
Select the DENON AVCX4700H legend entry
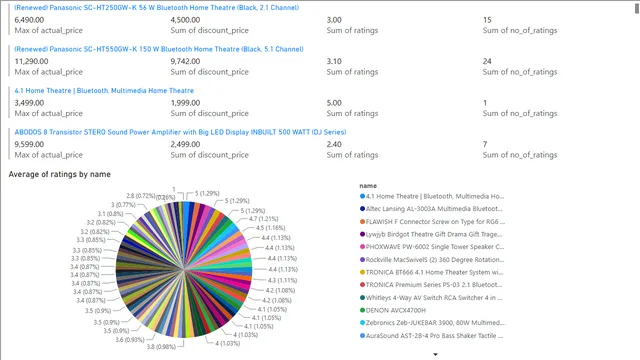click(x=393, y=310)
